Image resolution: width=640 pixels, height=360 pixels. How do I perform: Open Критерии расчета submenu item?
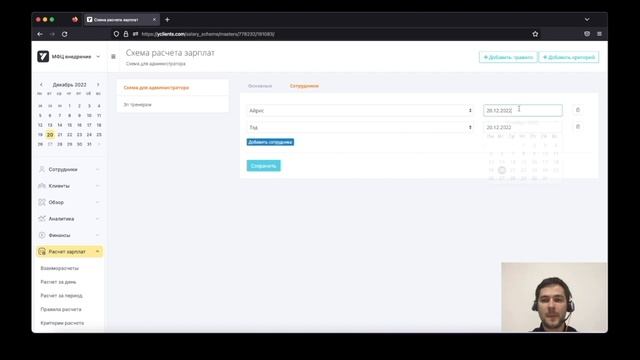pyautogui.click(x=62, y=323)
